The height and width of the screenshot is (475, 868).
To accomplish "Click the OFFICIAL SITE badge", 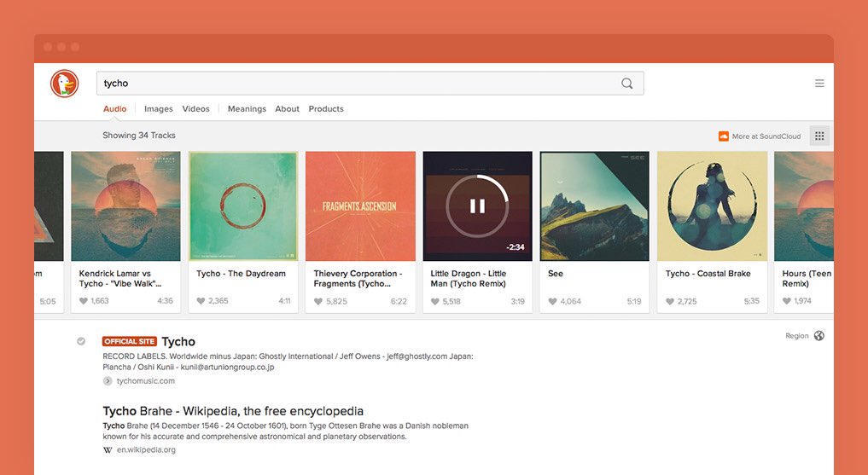I will point(130,341).
